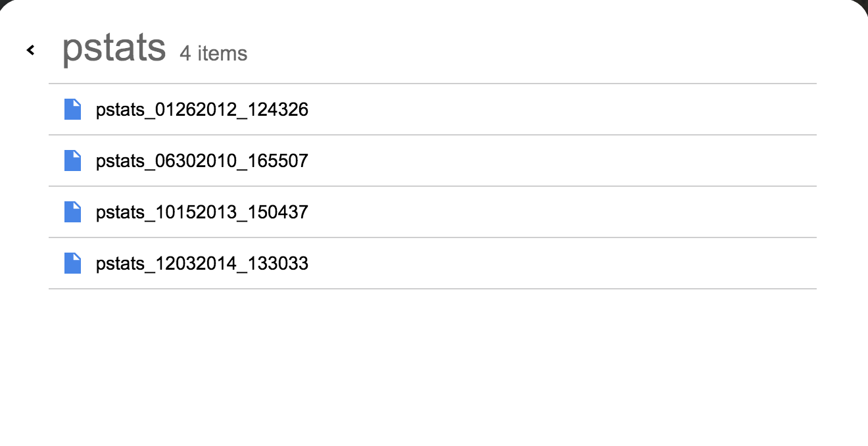Image resolution: width=868 pixels, height=446 pixels.
Task: Select the empty area of the 06302010 file row
Action: pos(562,161)
